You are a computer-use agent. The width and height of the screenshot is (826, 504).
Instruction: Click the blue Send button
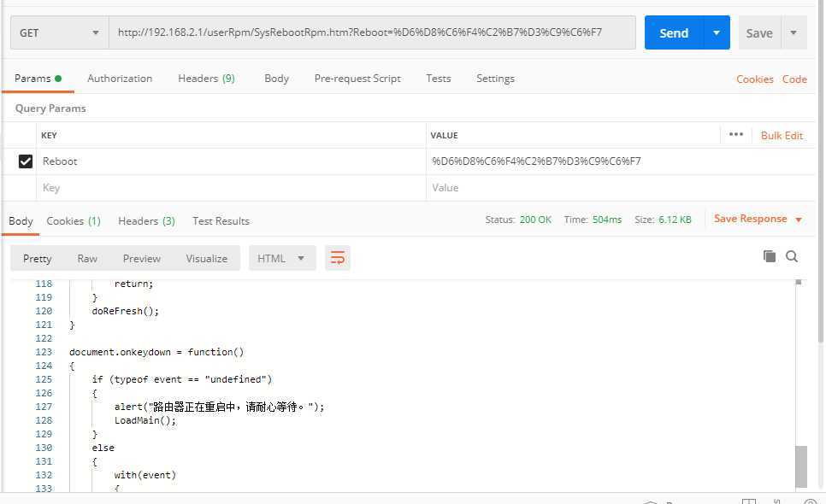[674, 32]
